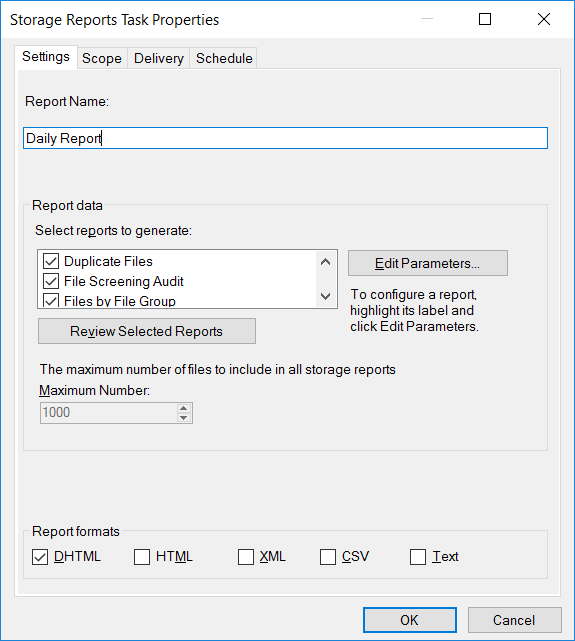Open the Delivery tab

click(x=159, y=58)
